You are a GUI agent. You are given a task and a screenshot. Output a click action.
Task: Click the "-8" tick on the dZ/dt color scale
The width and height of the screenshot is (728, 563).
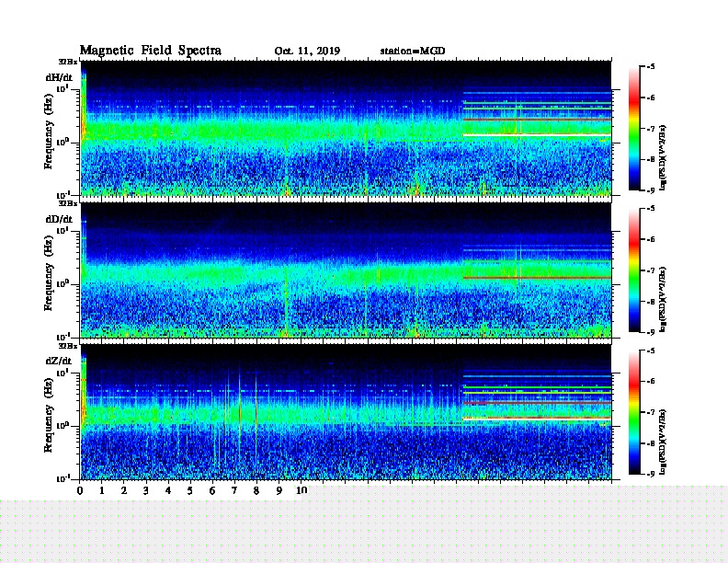click(x=651, y=443)
